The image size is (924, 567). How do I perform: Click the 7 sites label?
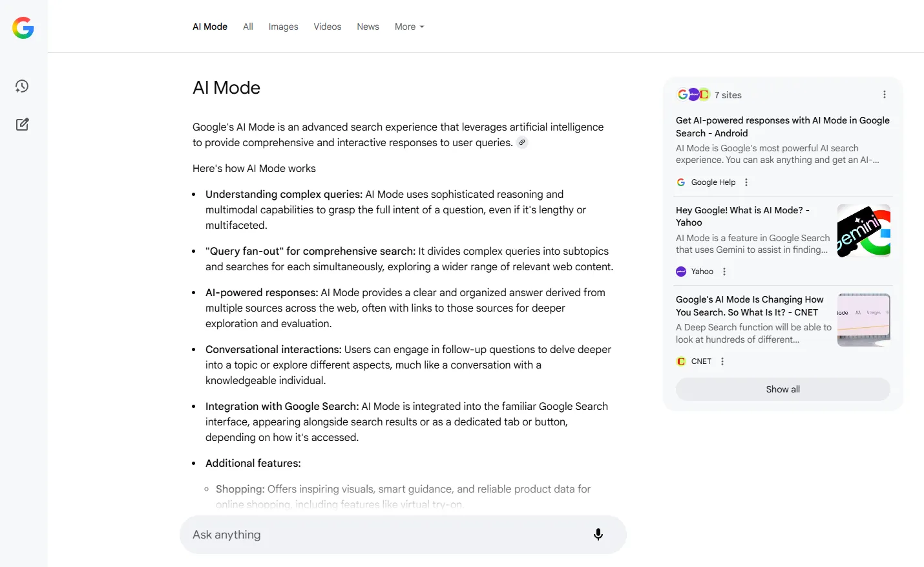(x=728, y=95)
